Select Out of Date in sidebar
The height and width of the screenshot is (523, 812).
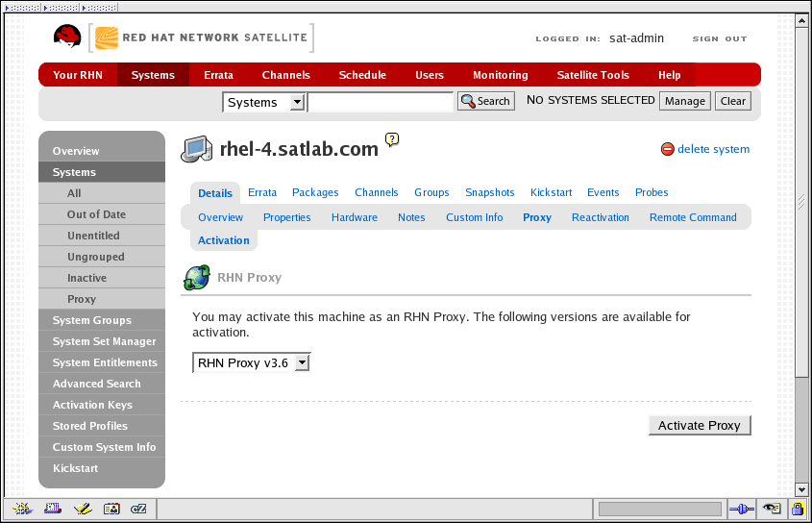[102, 214]
